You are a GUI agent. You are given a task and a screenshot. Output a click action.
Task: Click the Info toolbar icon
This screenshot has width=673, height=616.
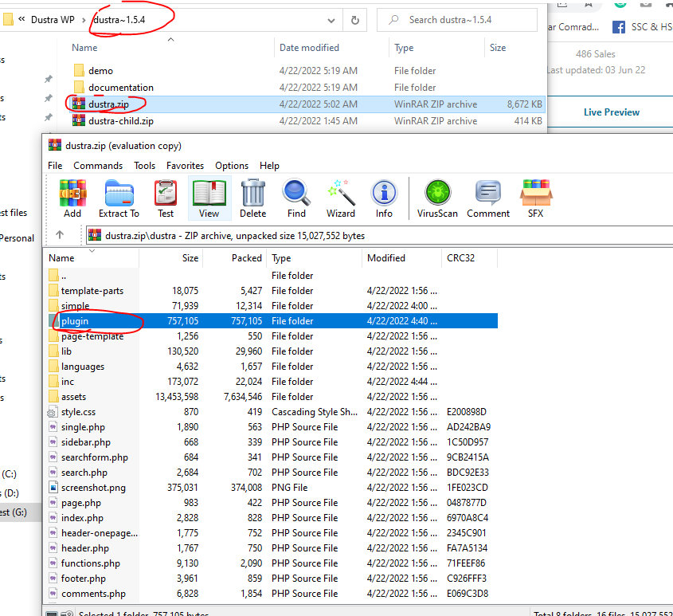[384, 198]
